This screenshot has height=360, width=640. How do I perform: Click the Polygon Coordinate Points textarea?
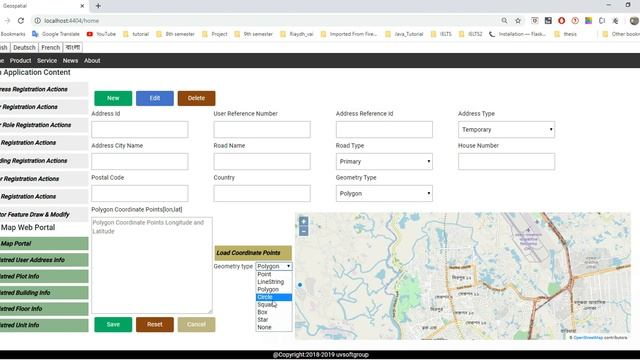coord(151,265)
